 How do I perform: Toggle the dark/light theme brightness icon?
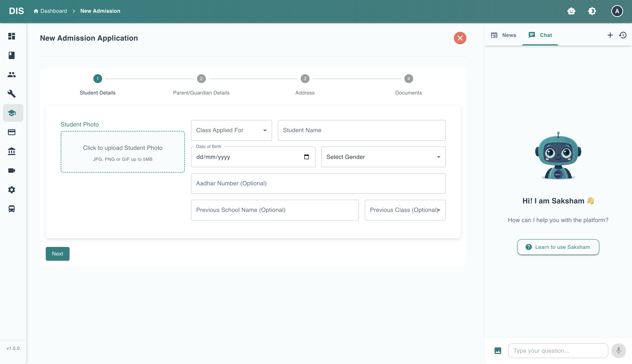pyautogui.click(x=592, y=11)
